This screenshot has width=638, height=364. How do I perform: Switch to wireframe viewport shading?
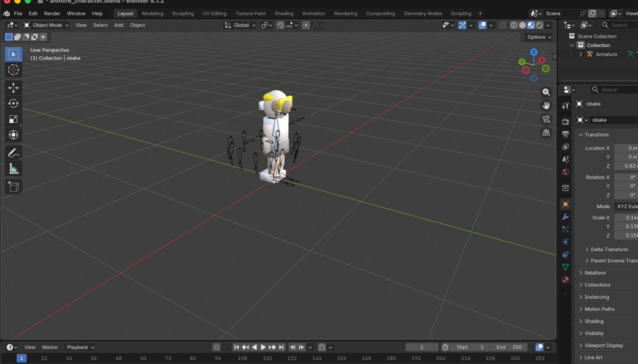[514, 25]
